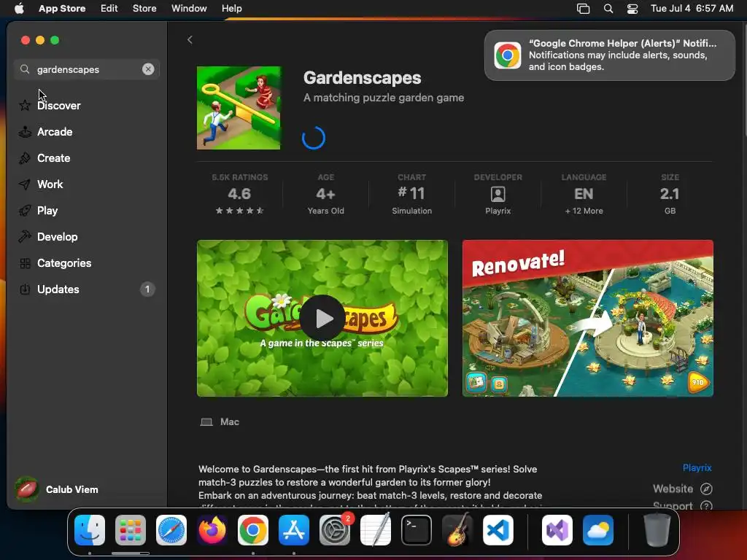Open the Chrome Helper notification banner
Screen dimensions: 747x560
609,55
